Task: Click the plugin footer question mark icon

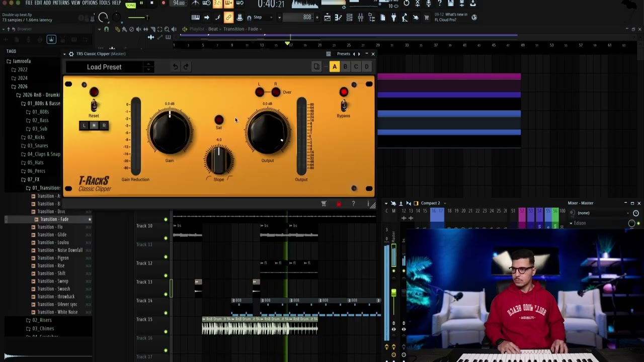Action: [x=353, y=204]
